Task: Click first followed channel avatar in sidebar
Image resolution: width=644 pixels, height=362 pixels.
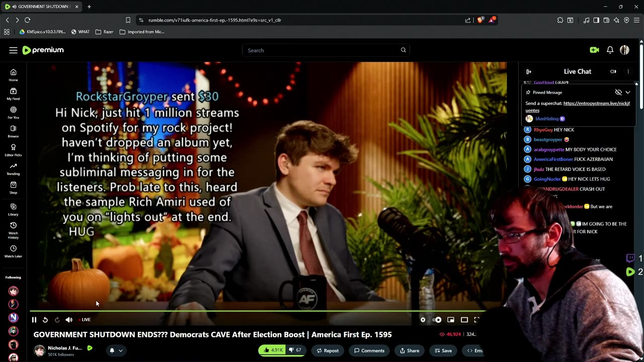Action: point(13,291)
